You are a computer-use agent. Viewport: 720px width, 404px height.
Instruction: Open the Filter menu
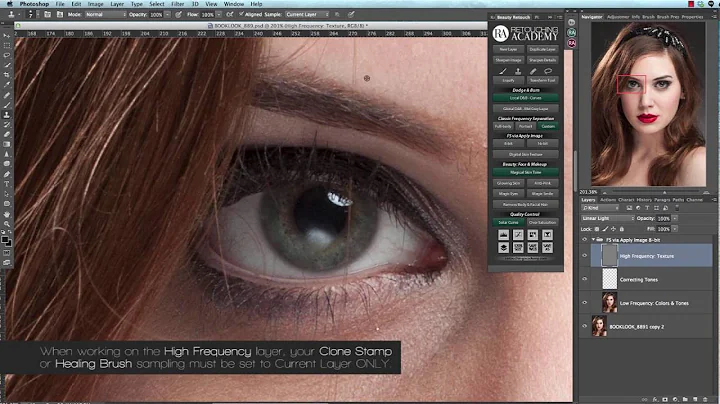coord(177,4)
